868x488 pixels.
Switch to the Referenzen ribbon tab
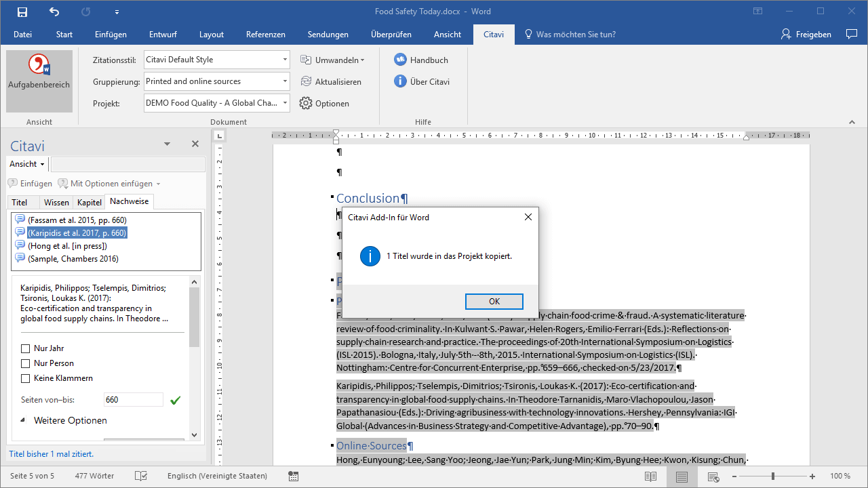tap(265, 35)
